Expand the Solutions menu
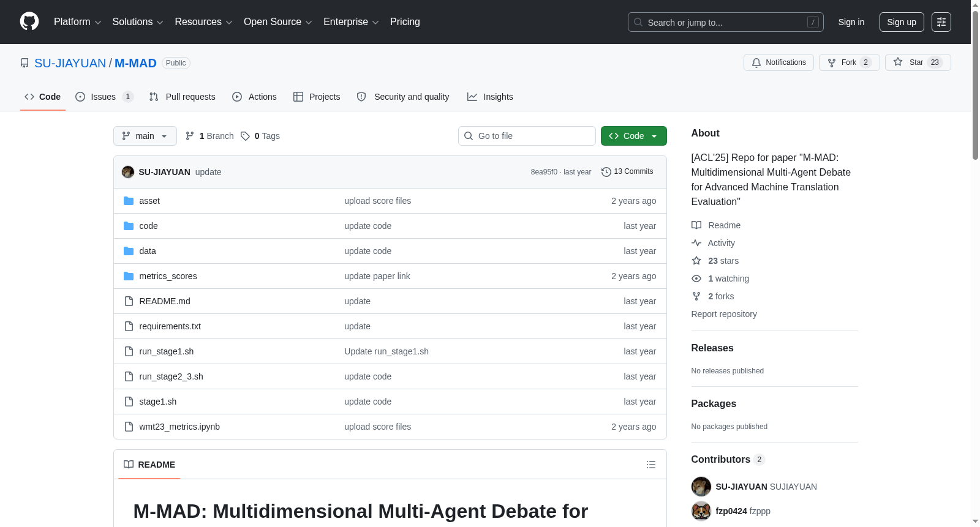This screenshot has width=980, height=527. tap(138, 22)
